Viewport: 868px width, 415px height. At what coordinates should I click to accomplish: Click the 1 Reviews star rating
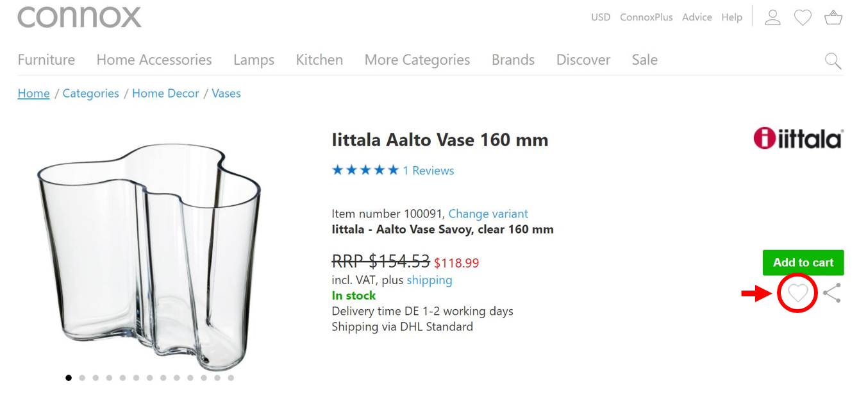(392, 171)
